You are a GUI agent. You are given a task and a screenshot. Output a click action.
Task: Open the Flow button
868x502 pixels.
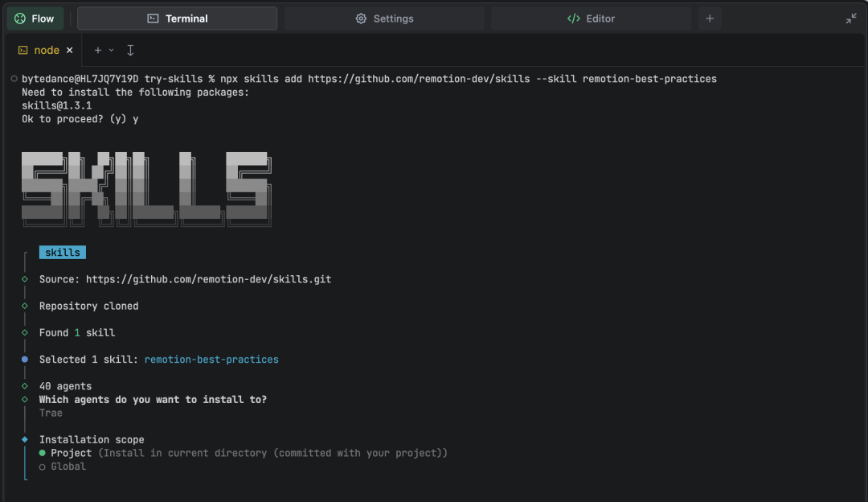tap(35, 19)
